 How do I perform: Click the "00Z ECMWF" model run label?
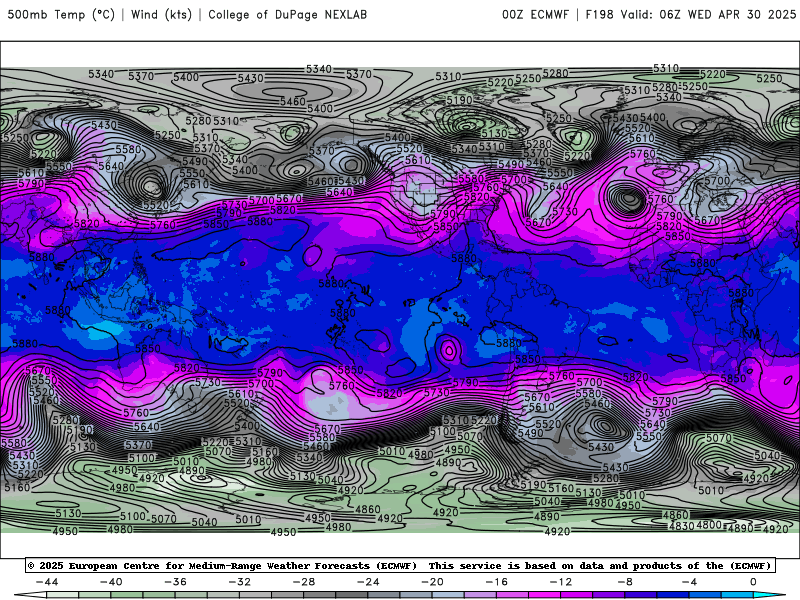[x=535, y=14]
